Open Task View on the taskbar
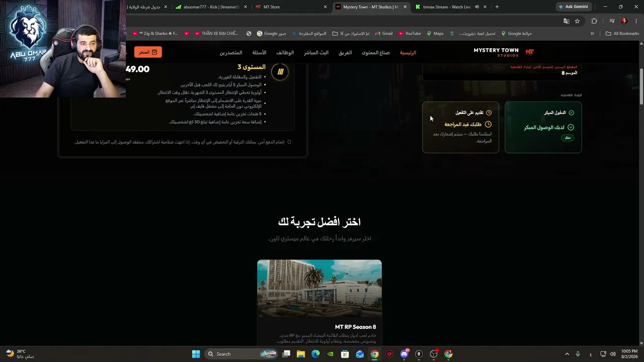The width and height of the screenshot is (644, 362). click(286, 354)
